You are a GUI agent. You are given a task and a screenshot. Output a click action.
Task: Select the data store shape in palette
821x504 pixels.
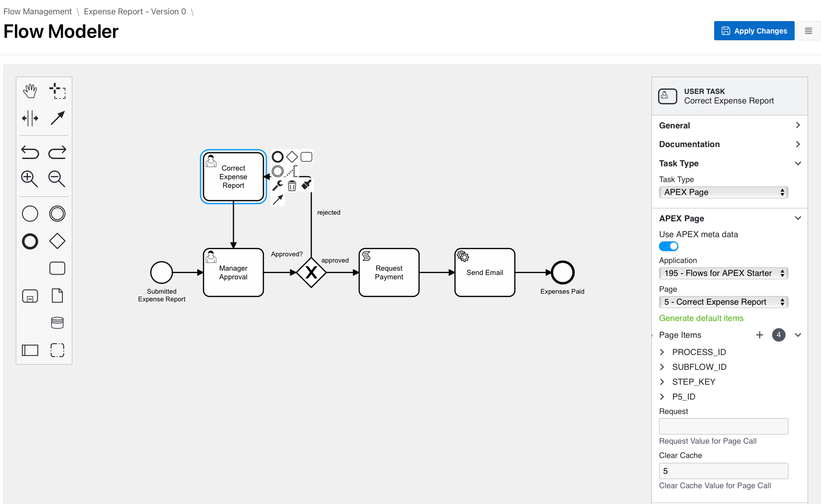point(57,322)
